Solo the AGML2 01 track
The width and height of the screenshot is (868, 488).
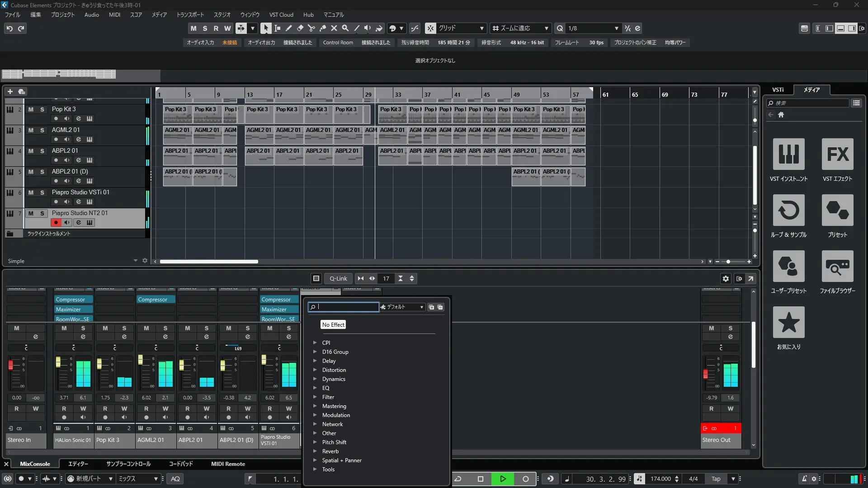(x=42, y=130)
